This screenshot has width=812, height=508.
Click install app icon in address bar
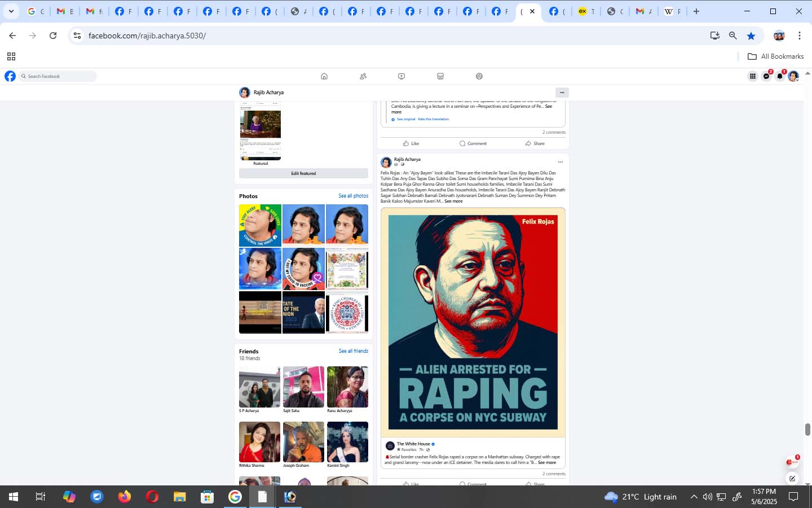tap(715, 36)
